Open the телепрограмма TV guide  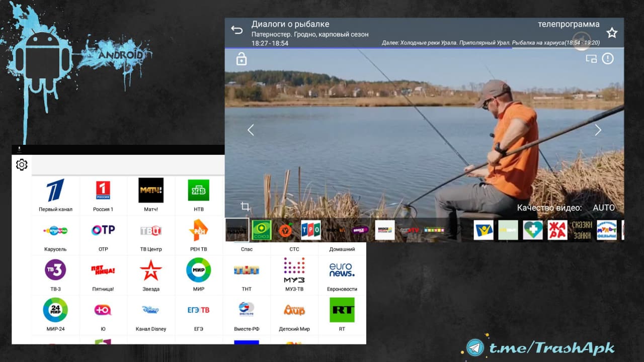point(569,24)
